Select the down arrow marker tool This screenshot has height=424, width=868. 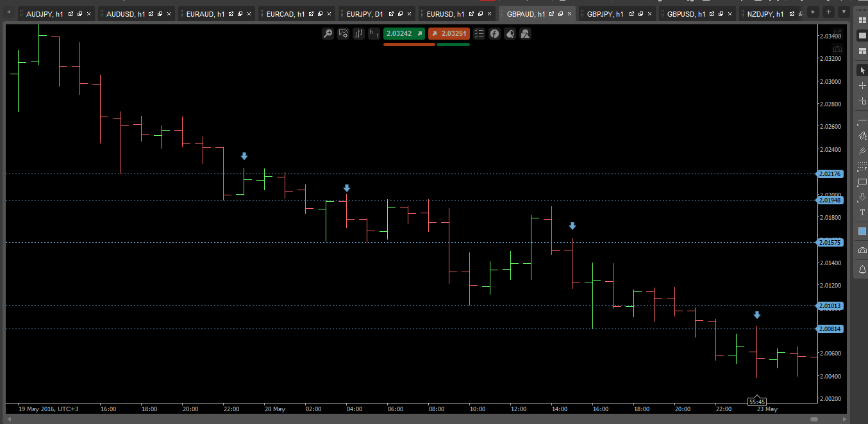tap(862, 197)
